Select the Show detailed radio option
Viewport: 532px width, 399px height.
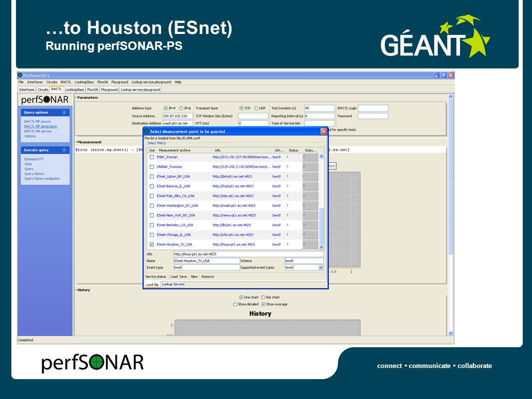tap(235, 305)
